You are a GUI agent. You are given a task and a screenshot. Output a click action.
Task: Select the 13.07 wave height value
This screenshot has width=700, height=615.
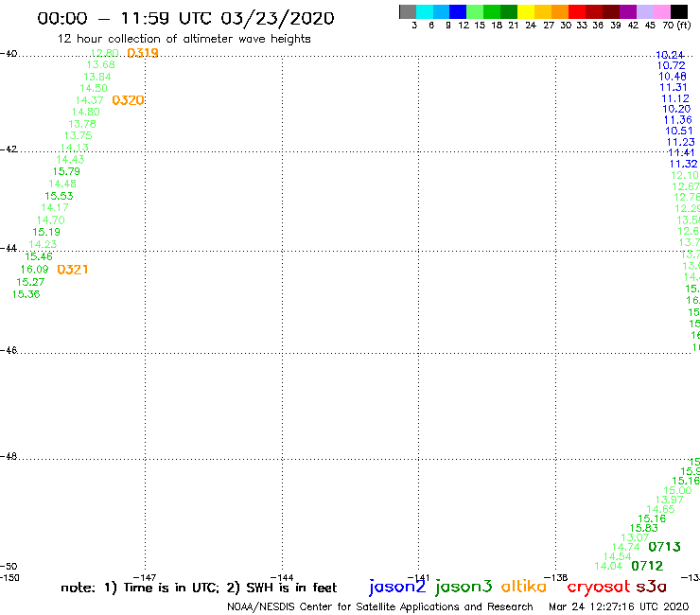coord(635,537)
